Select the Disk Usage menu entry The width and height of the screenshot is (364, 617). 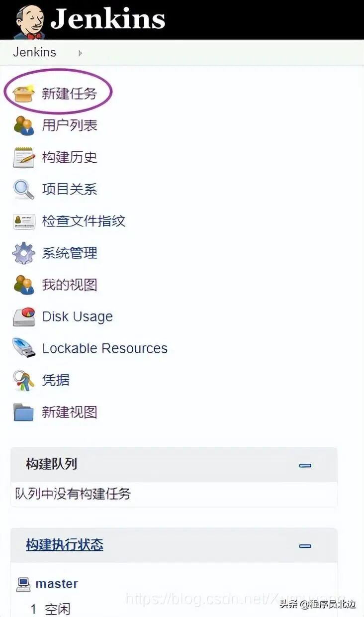click(x=78, y=316)
